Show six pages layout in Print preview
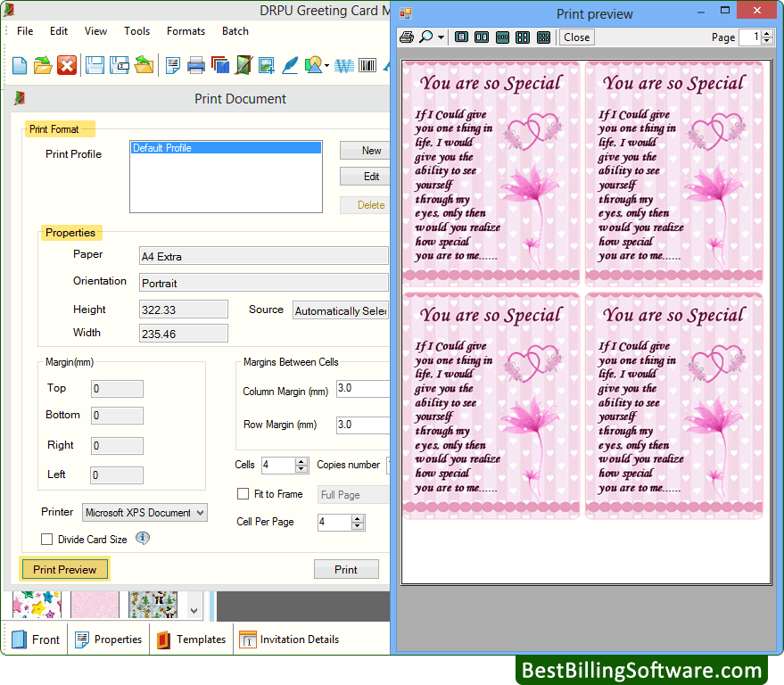 click(x=543, y=37)
